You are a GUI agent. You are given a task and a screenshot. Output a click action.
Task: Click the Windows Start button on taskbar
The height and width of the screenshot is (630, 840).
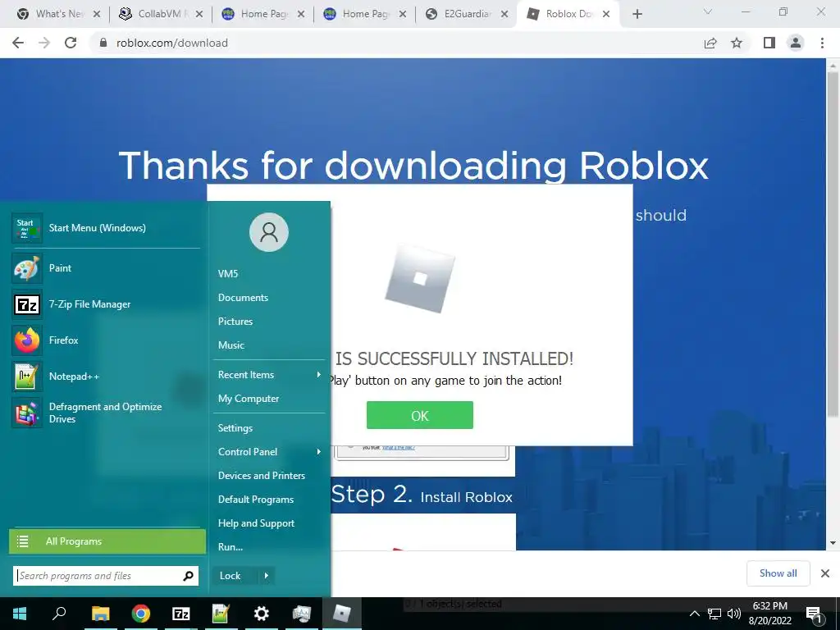(20, 614)
